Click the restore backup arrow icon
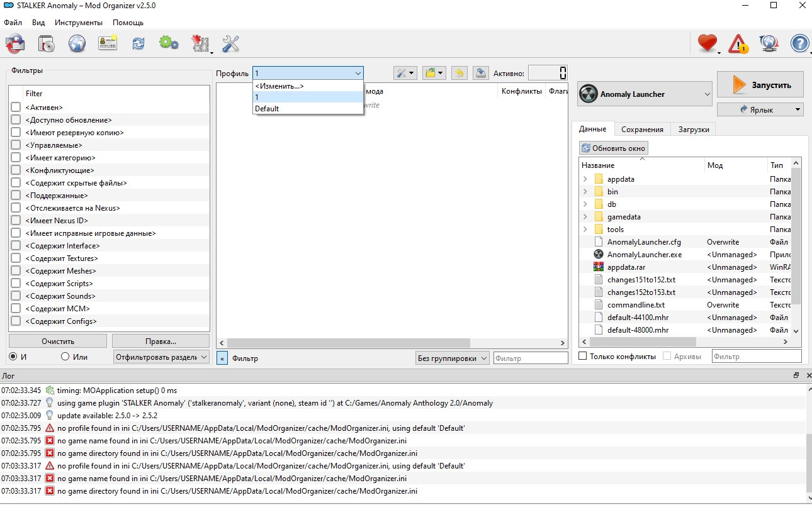Viewport: 812px width, 505px height. (x=460, y=73)
